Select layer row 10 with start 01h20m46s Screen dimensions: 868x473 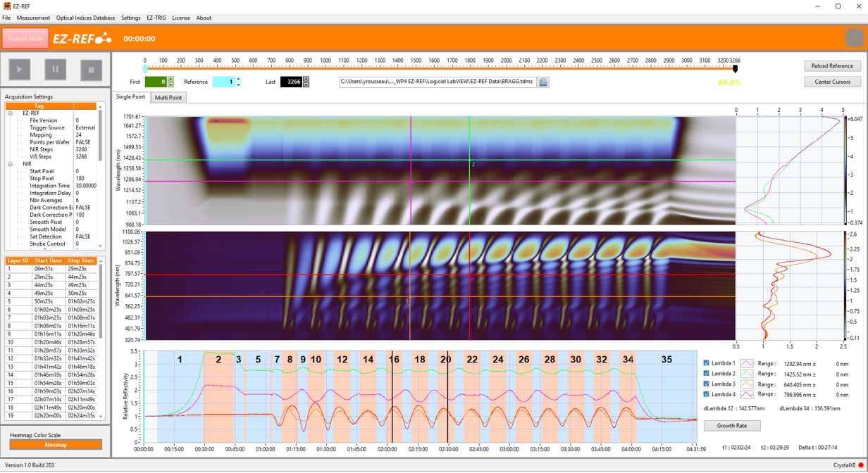(51, 342)
